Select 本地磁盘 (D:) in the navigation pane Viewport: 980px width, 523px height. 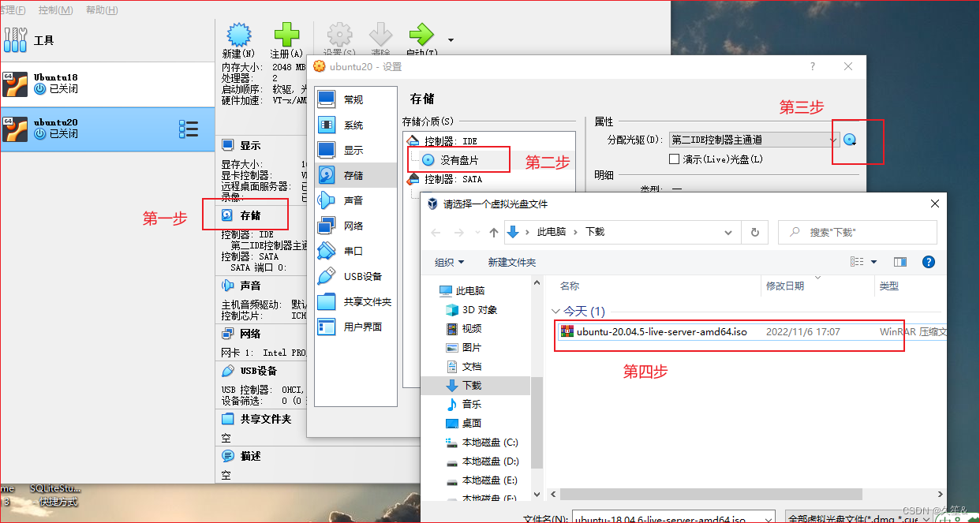point(490,461)
